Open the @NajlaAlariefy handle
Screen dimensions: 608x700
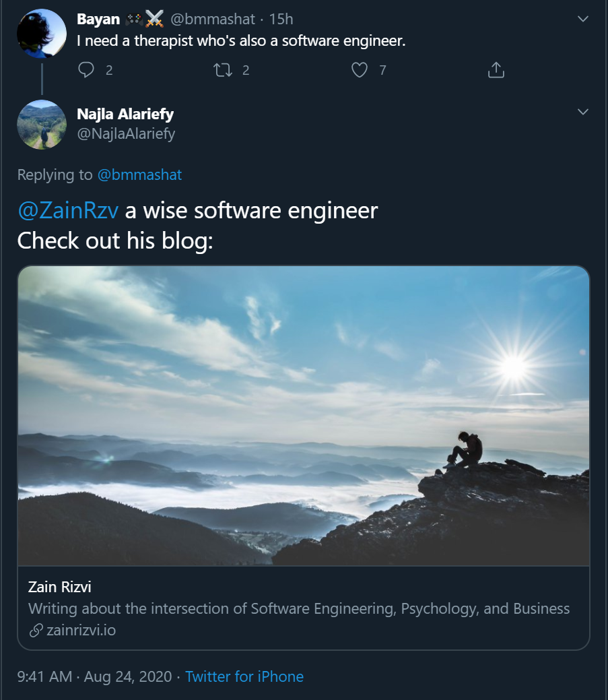tap(126, 133)
